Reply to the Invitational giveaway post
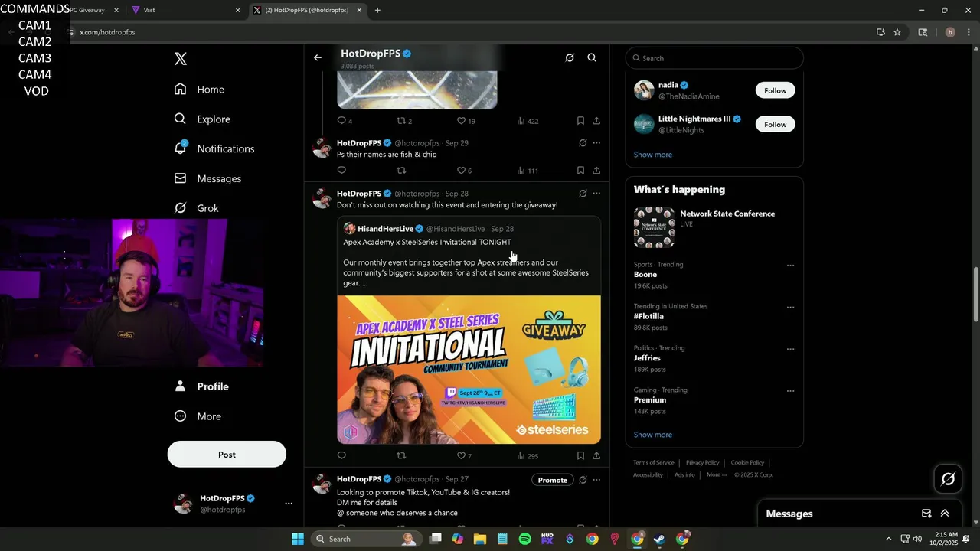 [341, 455]
